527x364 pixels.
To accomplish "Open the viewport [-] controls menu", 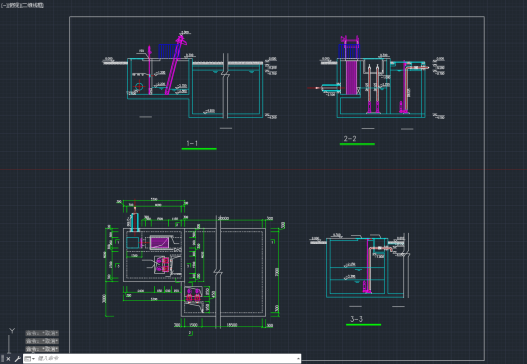I will pyautogui.click(x=3, y=5).
